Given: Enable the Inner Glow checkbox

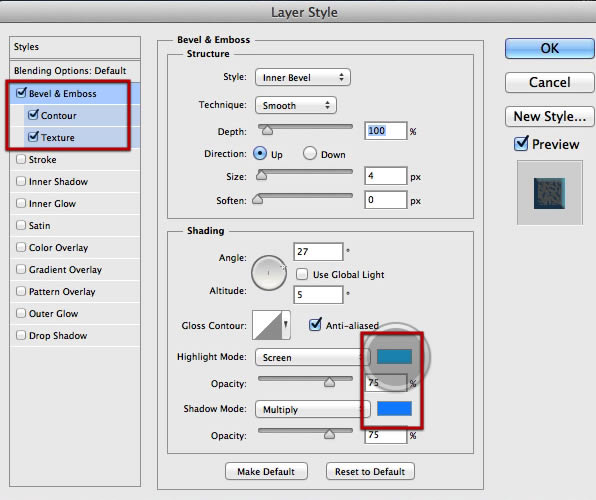Looking at the screenshot, I should tap(21, 203).
